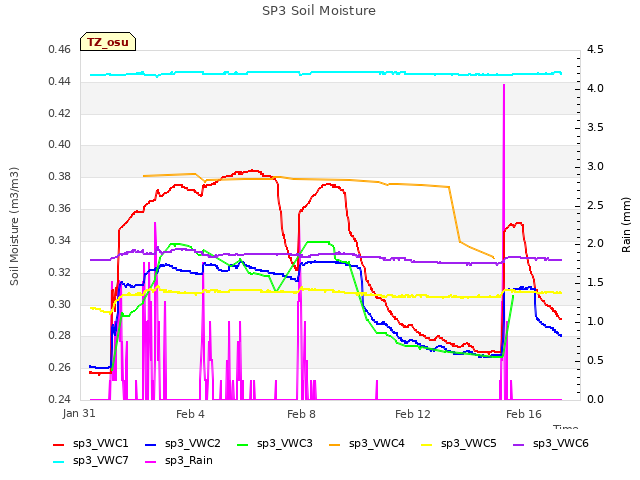Click the 4.5 rain axis tick label
Viewport: 640px width, 480px height.
tap(595, 50)
